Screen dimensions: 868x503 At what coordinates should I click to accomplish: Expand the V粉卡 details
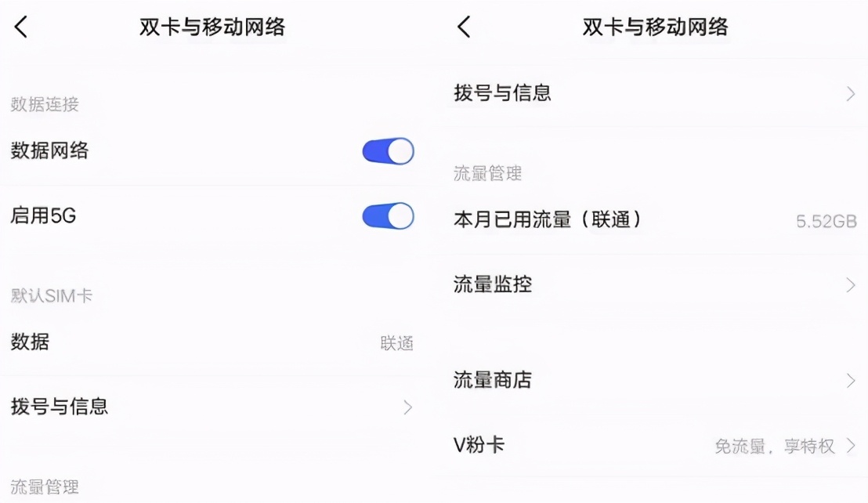(479, 446)
